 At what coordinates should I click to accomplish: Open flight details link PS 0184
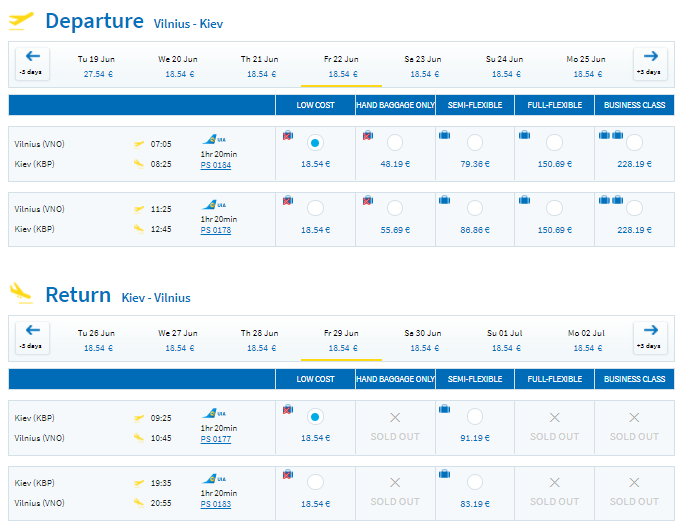click(x=216, y=165)
